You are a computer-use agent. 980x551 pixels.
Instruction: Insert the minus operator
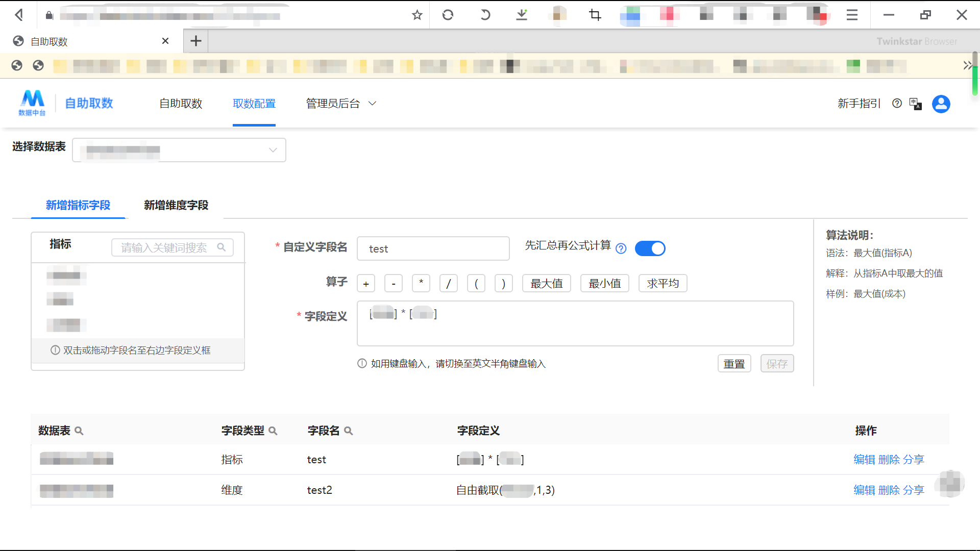394,283
